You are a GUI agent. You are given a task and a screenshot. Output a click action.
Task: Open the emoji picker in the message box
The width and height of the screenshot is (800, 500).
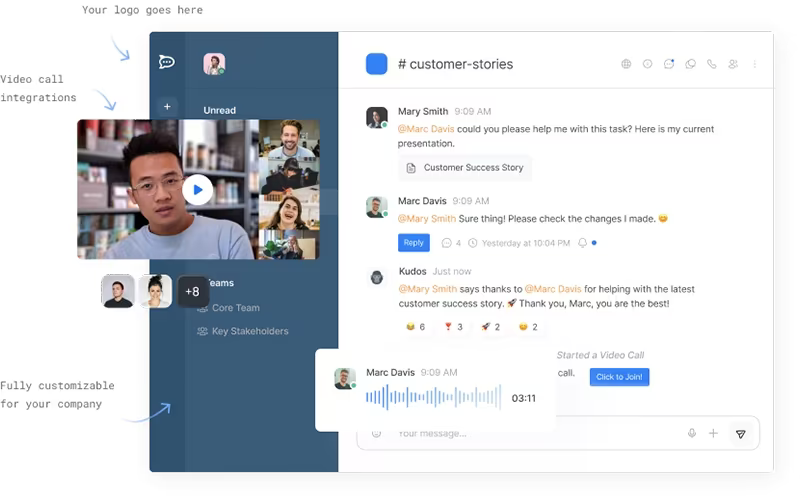click(x=377, y=434)
